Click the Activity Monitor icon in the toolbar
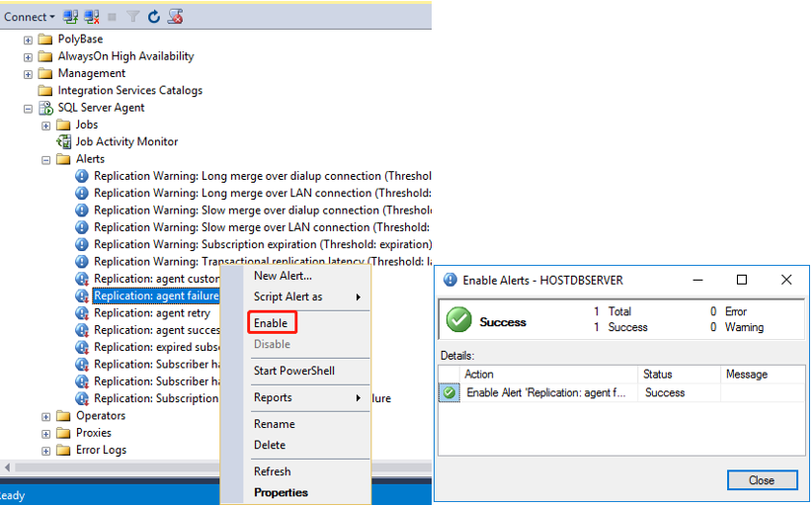The width and height of the screenshot is (812, 506). (175, 17)
